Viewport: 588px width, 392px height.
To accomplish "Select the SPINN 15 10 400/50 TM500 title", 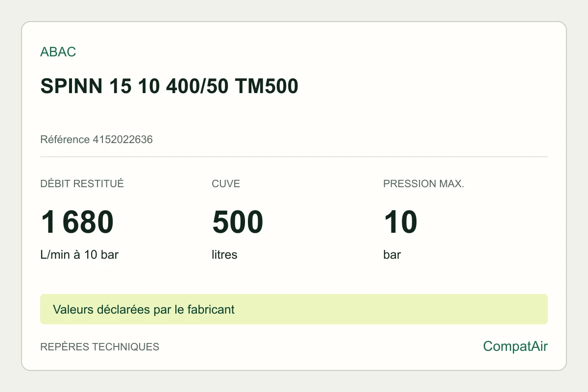I will coord(169,87).
